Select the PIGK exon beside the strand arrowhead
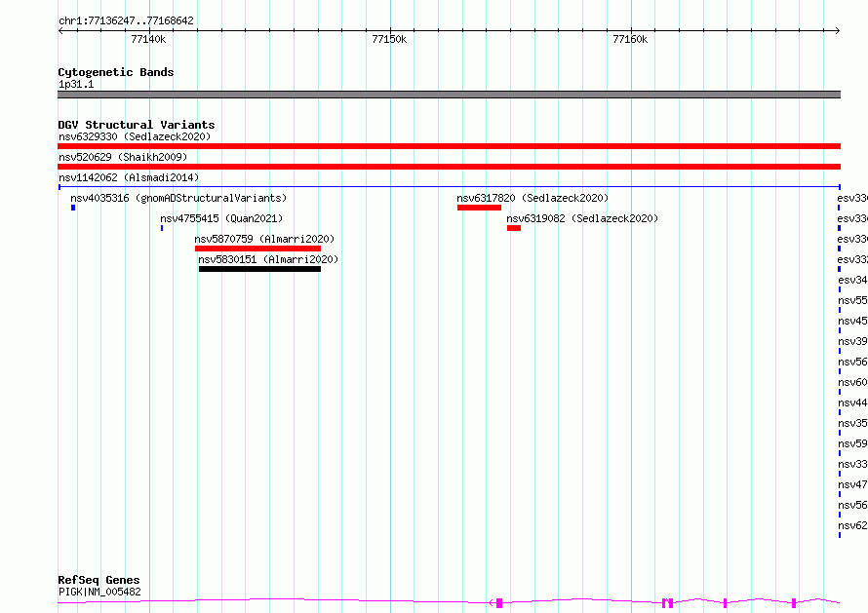 (499, 603)
